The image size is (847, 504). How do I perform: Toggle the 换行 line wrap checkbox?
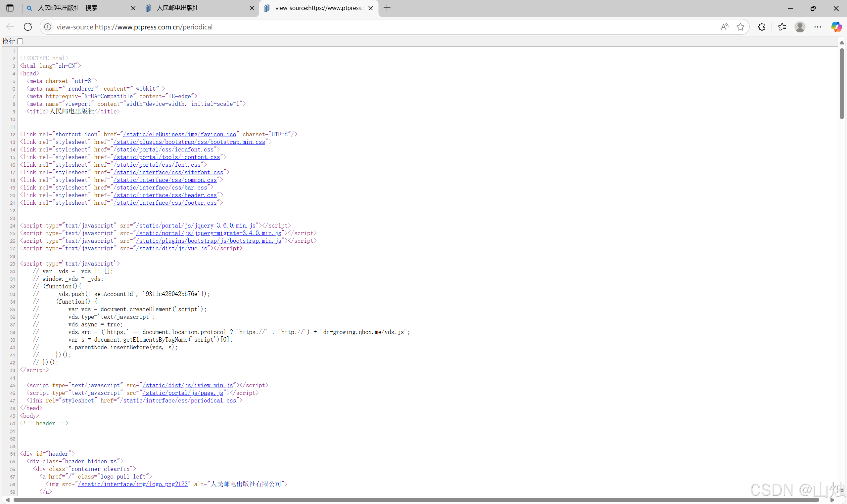21,41
